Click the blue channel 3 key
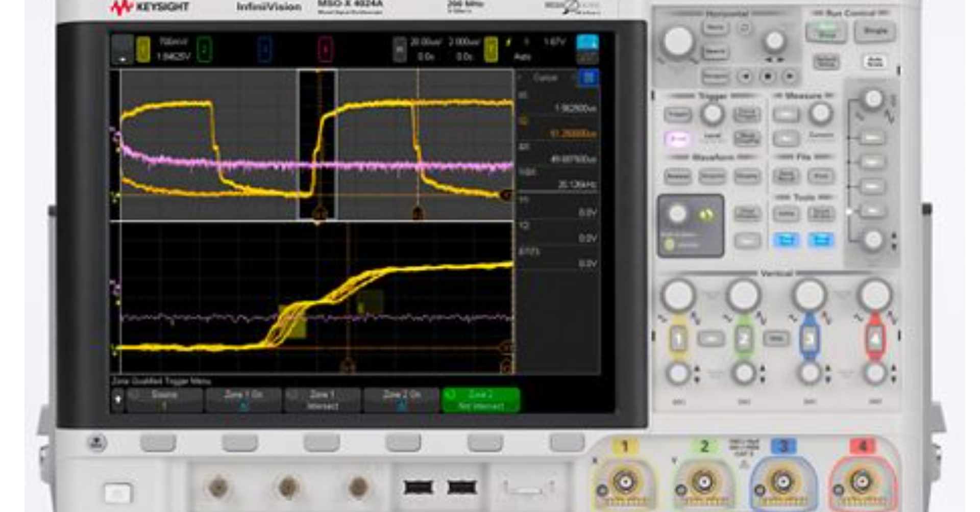The width and height of the screenshot is (980, 512). 810,339
